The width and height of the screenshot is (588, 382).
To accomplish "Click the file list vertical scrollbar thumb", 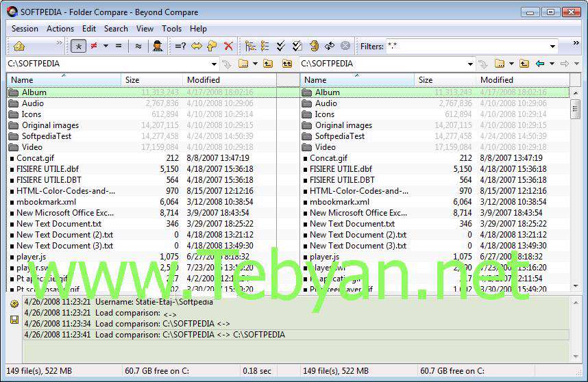I will pyautogui.click(x=575, y=110).
